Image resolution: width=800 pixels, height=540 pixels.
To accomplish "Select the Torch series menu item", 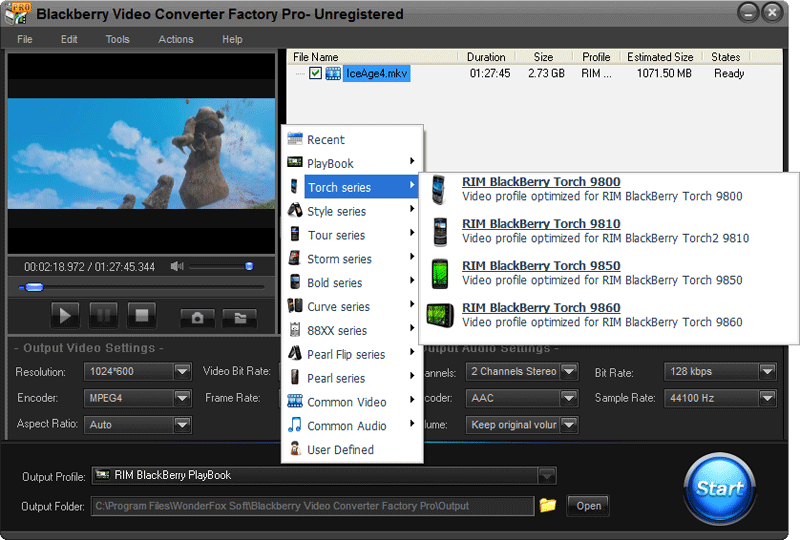I will click(352, 187).
